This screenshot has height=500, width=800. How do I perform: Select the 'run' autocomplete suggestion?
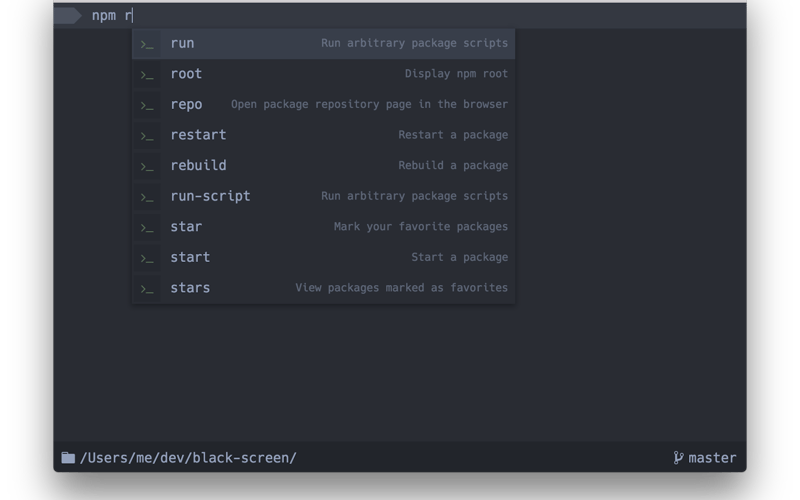tap(323, 43)
